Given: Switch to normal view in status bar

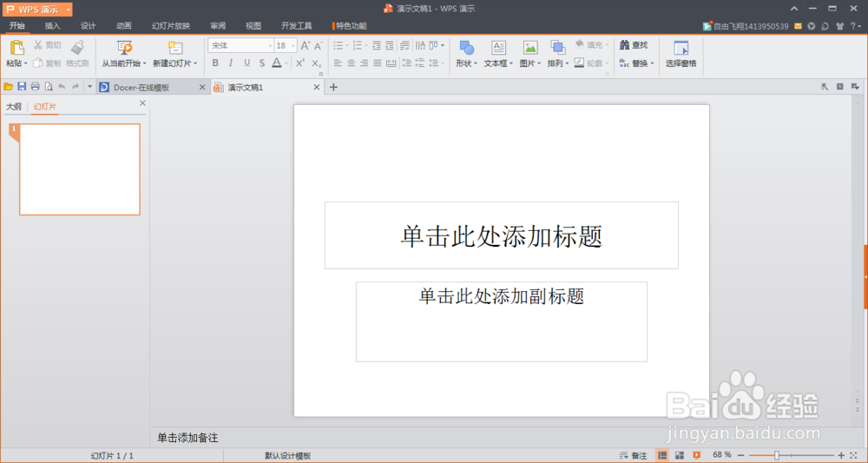Looking at the screenshot, I should coord(662,455).
